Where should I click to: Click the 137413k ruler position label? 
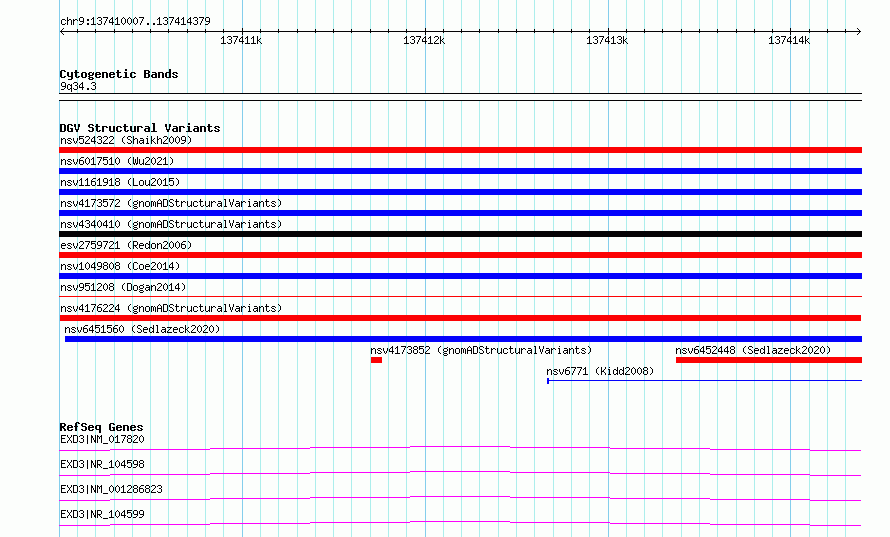[x=607, y=40]
